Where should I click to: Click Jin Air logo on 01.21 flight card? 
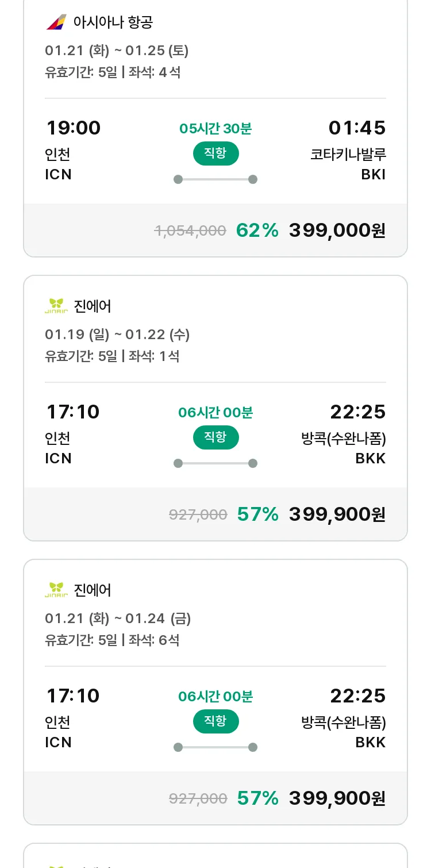pyautogui.click(x=56, y=590)
